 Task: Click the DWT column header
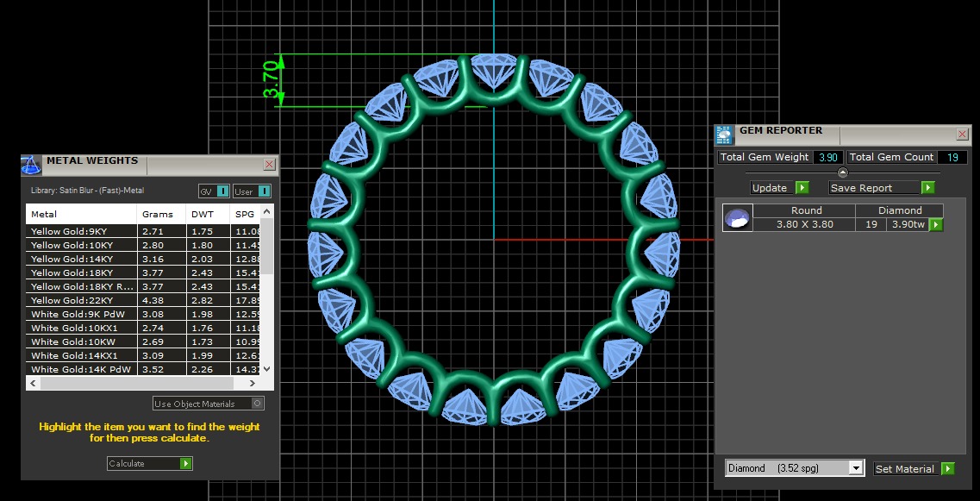point(208,214)
